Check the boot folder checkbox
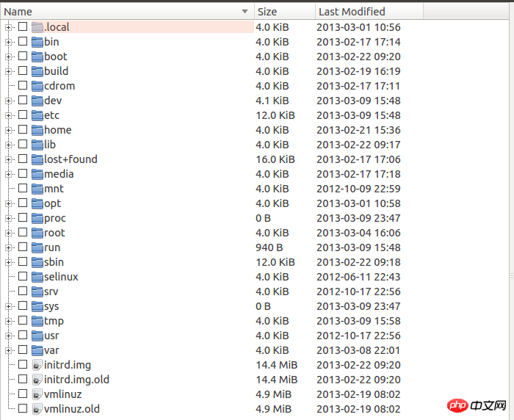The height and width of the screenshot is (420, 514). [23, 56]
